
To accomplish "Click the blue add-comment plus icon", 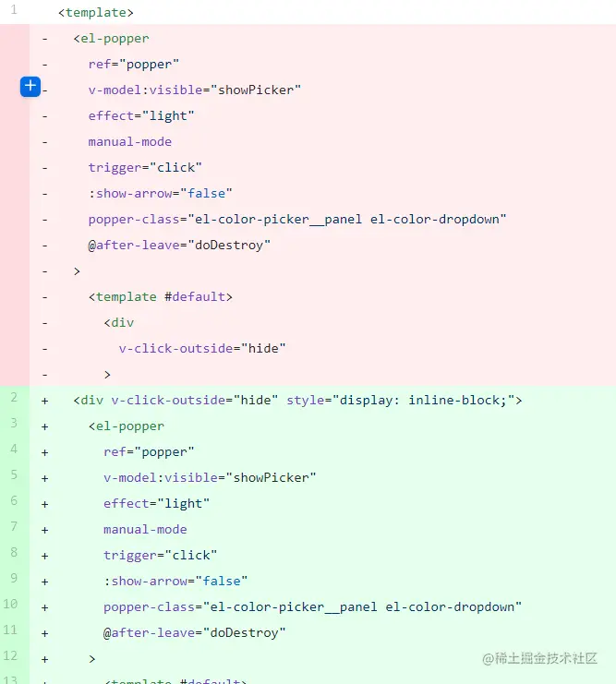I will point(30,87).
